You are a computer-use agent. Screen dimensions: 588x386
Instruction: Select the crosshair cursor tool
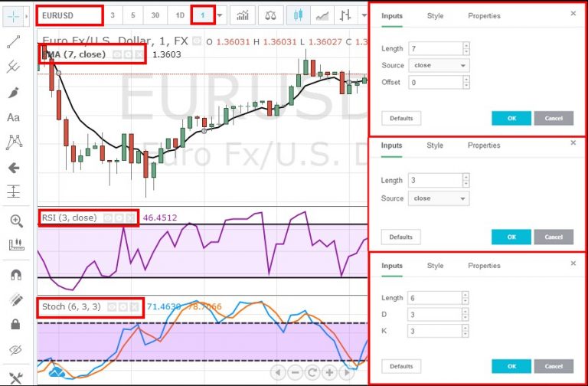[x=13, y=17]
